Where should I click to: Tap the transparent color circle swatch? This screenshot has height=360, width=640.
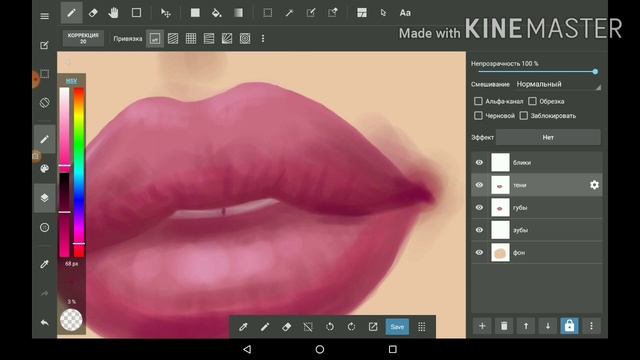pyautogui.click(x=71, y=320)
